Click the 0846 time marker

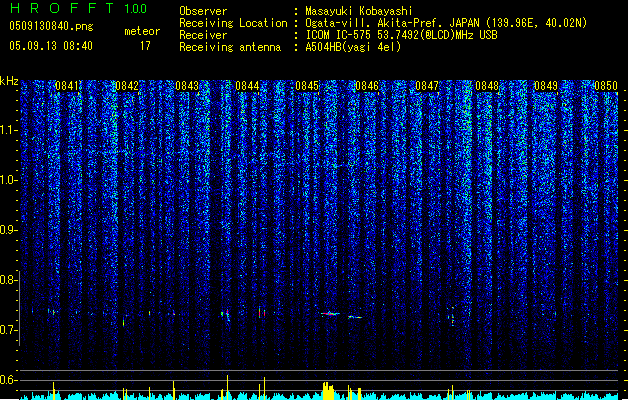(367, 86)
